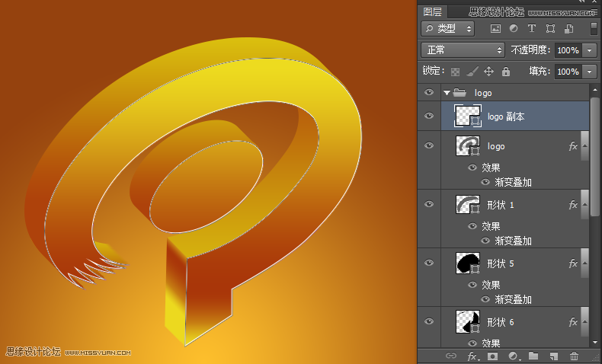
Task: Delete layer using the trash icon
Action: [x=574, y=356]
